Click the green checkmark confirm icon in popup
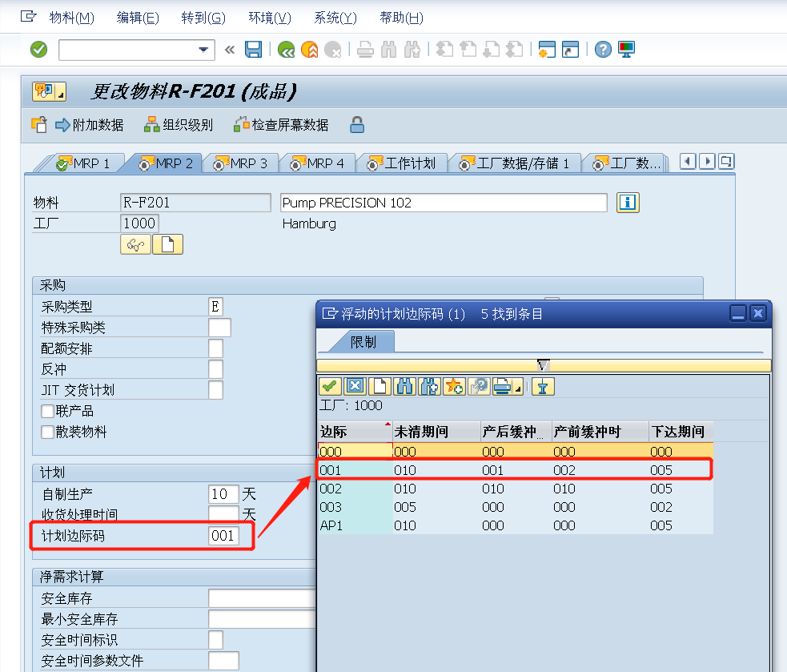Image resolution: width=787 pixels, height=672 pixels. 330,386
